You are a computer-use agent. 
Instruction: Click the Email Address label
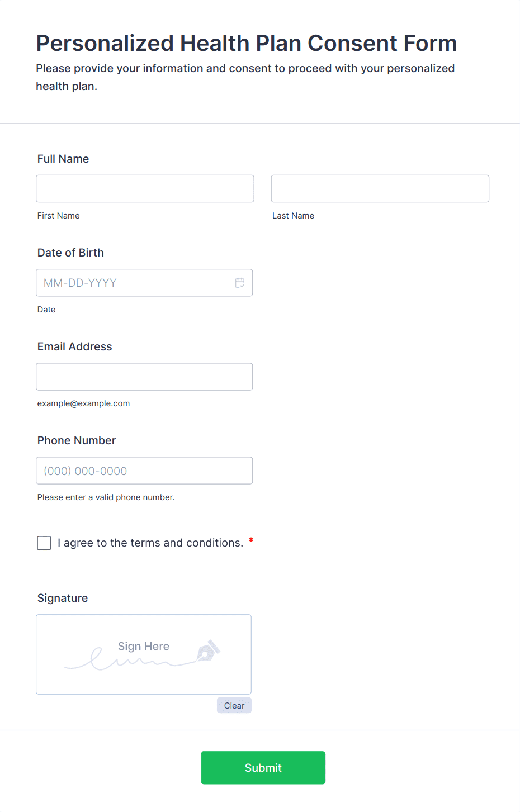[74, 346]
